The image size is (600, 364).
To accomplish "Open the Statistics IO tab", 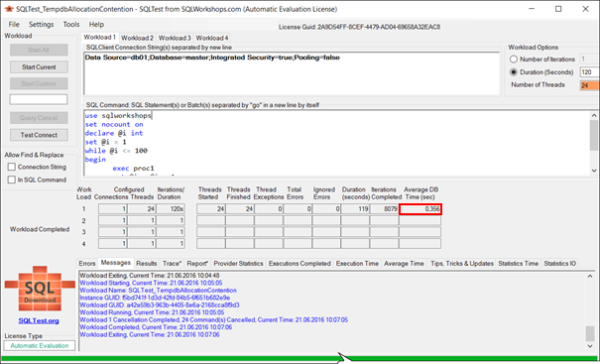I will pos(559,264).
